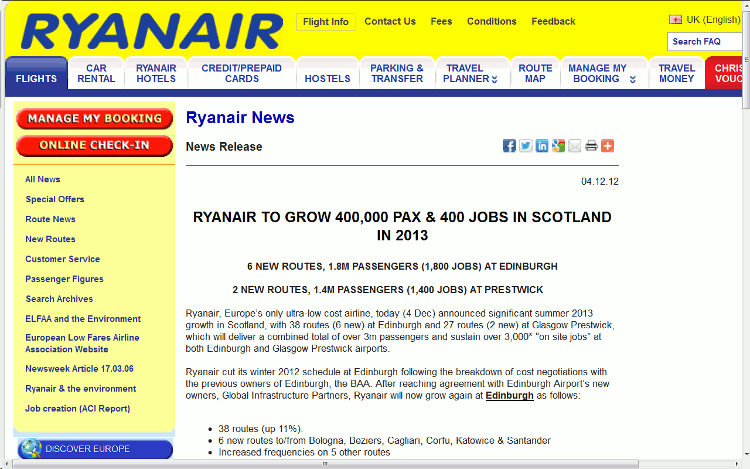This screenshot has width=750, height=469.
Task: Click the horizontal scrollbar right arrow
Action: tap(736, 464)
